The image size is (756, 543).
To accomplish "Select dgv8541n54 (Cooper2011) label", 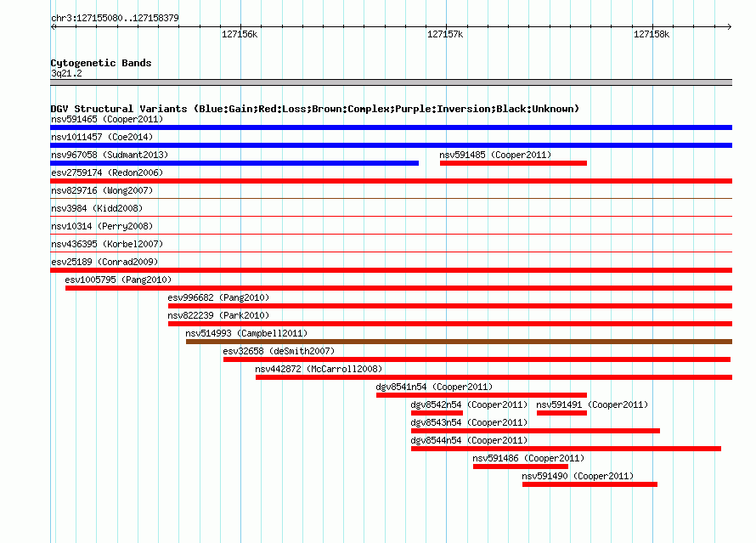I will point(434,387).
